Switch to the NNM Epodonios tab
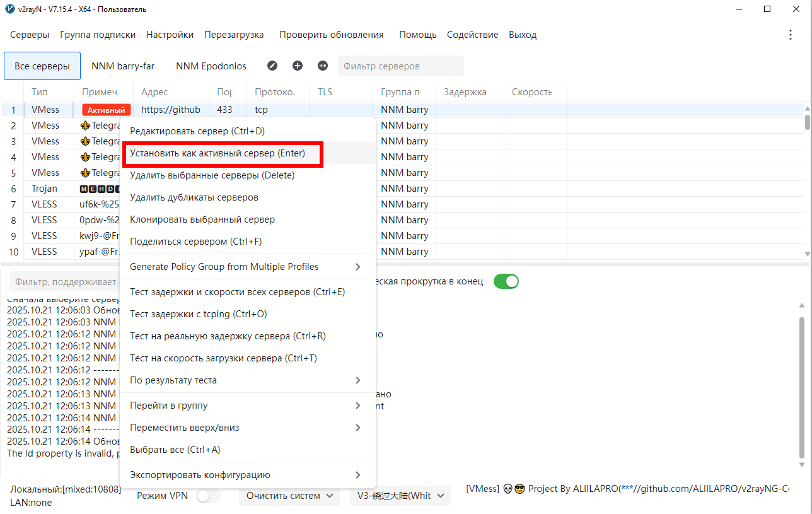Screen dimensions: 812x514 [211, 66]
